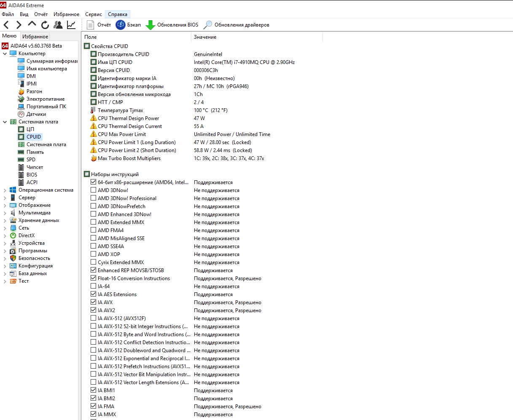Go forward with the right arrow toolbar icon
The image size is (513, 420).
[x=19, y=25]
